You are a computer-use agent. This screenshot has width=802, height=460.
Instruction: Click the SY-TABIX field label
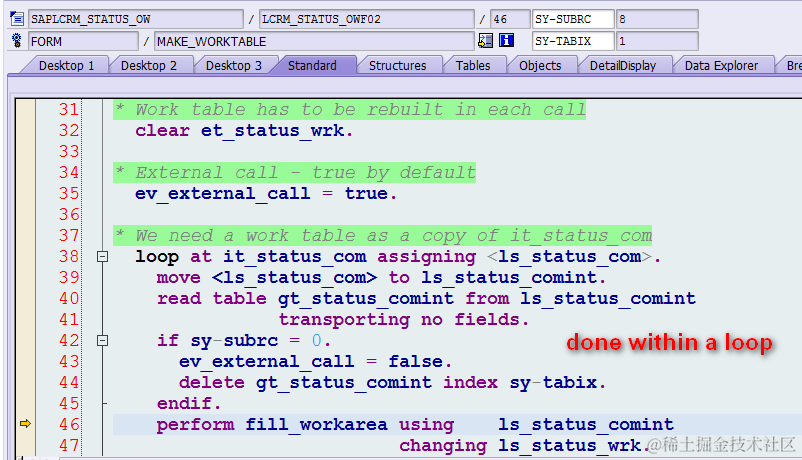click(x=573, y=41)
